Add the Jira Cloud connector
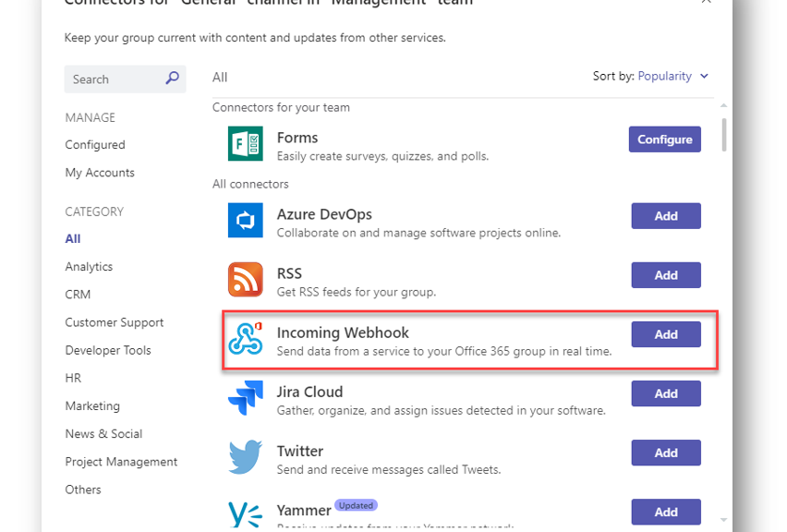787x532 pixels. (x=666, y=393)
